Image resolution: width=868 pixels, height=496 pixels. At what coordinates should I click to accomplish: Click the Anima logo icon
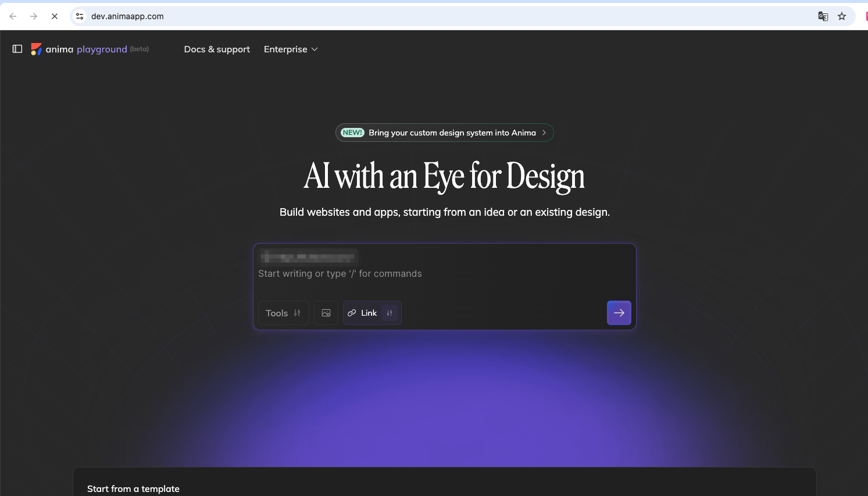[x=36, y=49]
